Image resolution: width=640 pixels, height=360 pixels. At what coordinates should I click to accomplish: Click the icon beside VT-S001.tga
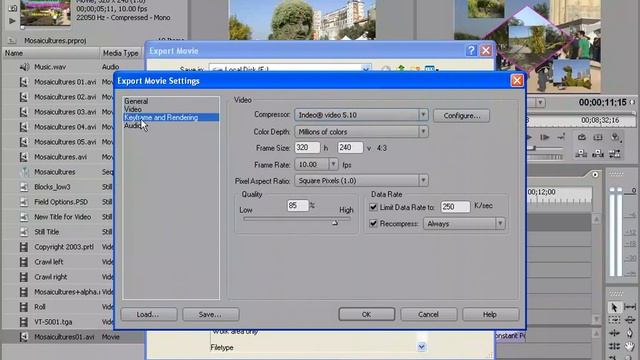tap(24, 322)
